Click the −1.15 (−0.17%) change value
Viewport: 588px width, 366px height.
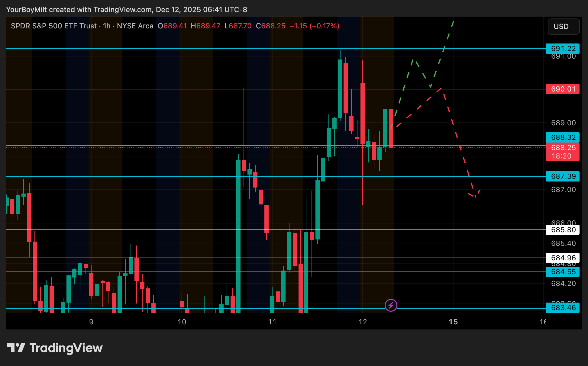[x=314, y=26]
